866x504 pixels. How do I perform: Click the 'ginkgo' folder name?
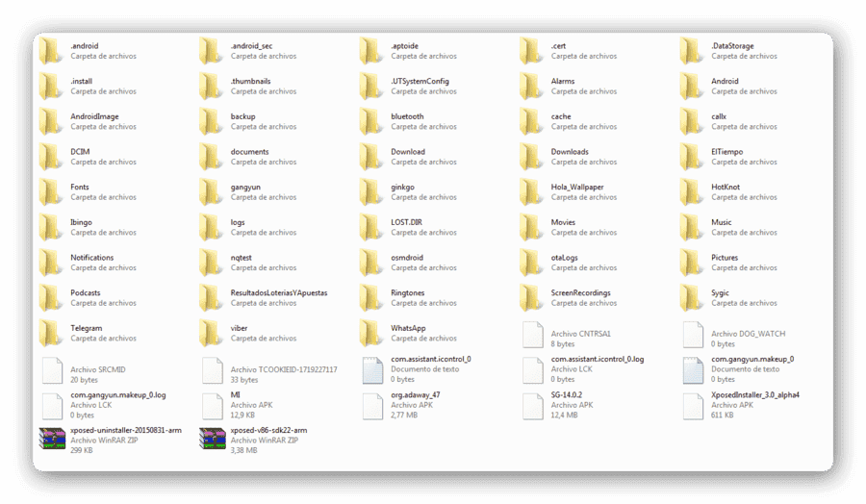click(402, 188)
